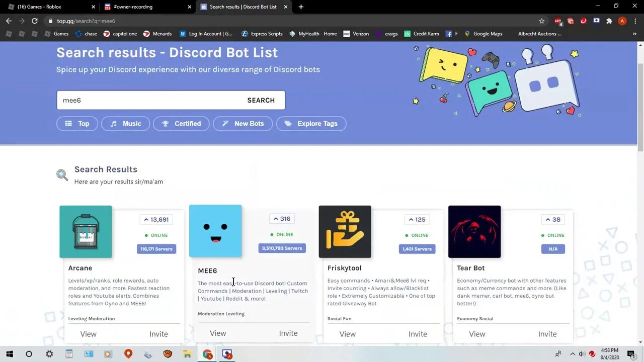
Task: Open the Chrome extensions puzzle icon
Action: pyautogui.click(x=609, y=21)
